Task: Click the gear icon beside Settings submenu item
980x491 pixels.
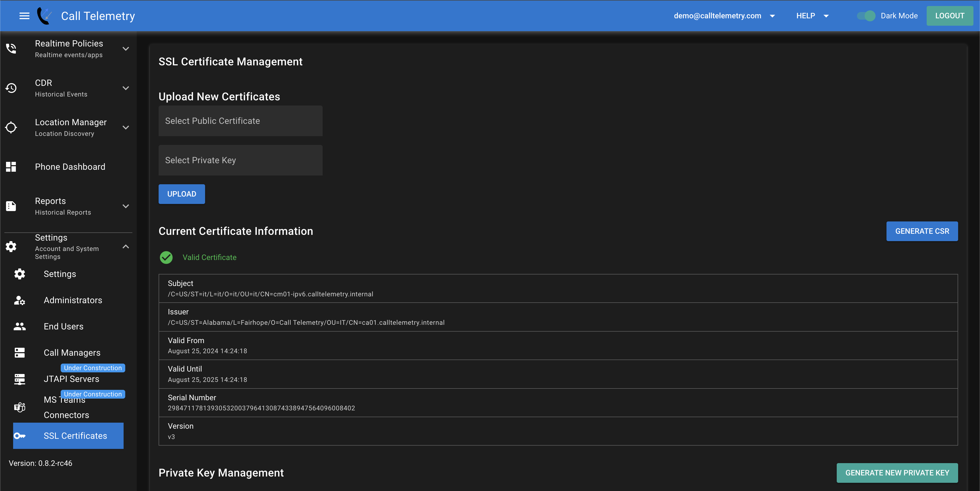Action: 20,274
